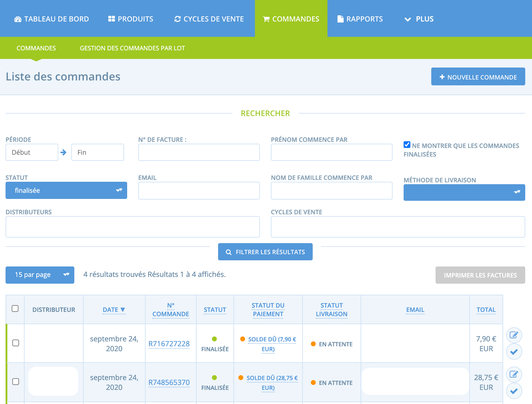This screenshot has height=404, width=532.
Task: Open Gestion des commandes par lot
Action: point(132,48)
